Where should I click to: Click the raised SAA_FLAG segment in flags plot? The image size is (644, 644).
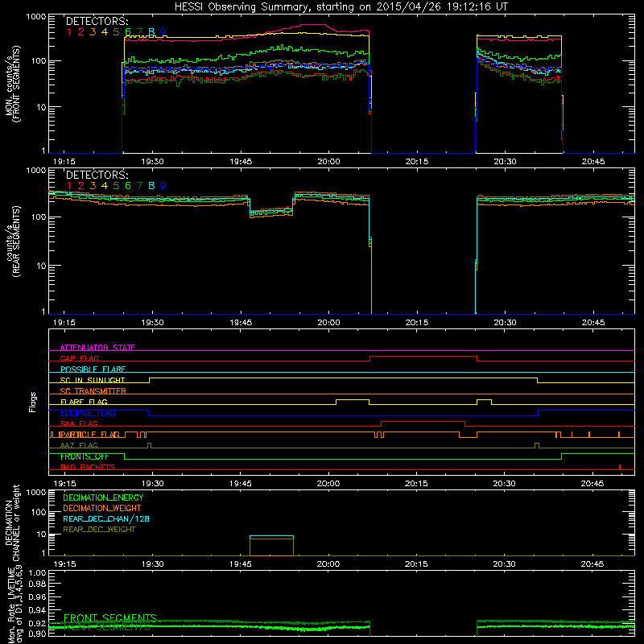coord(423,421)
